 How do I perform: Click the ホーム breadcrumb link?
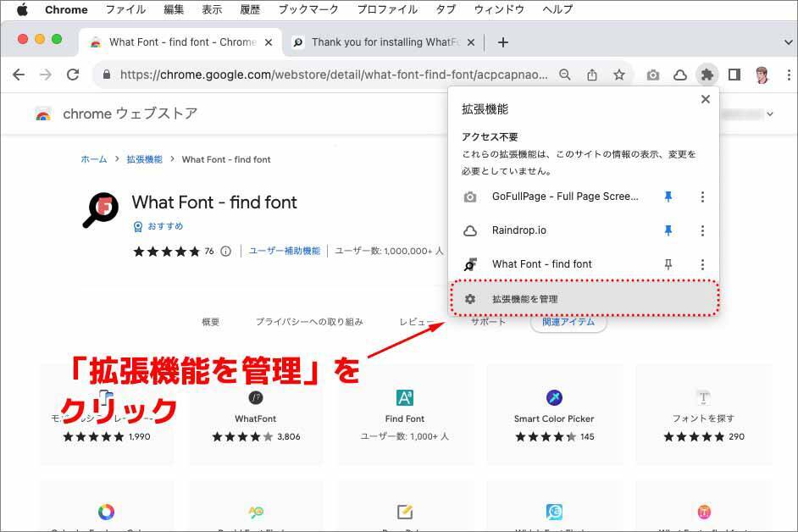(x=93, y=159)
